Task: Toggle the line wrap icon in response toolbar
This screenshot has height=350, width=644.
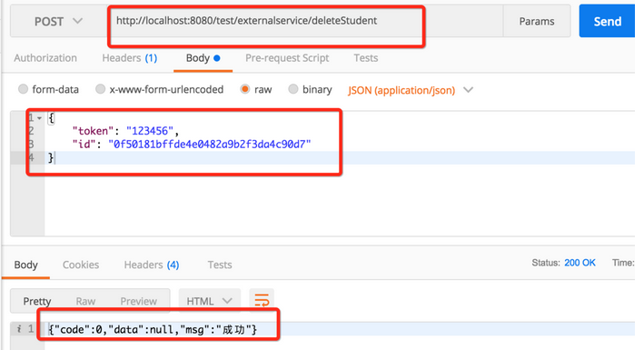Action: click(x=262, y=300)
